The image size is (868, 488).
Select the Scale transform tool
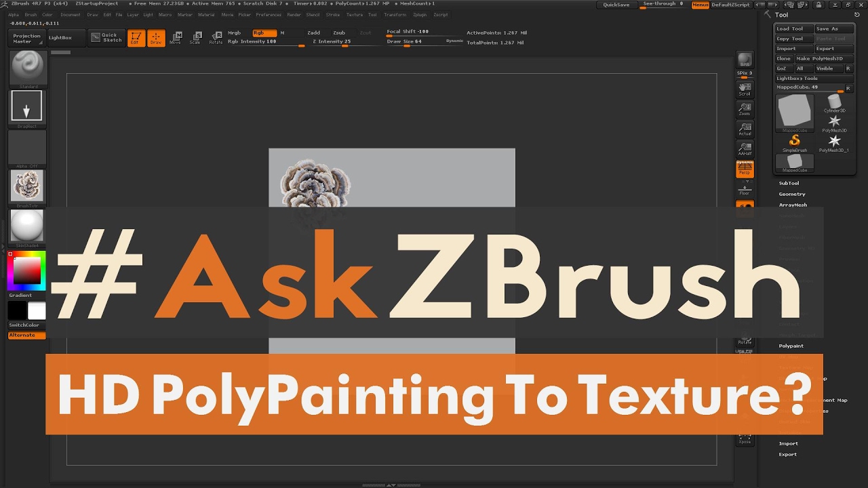pos(195,38)
